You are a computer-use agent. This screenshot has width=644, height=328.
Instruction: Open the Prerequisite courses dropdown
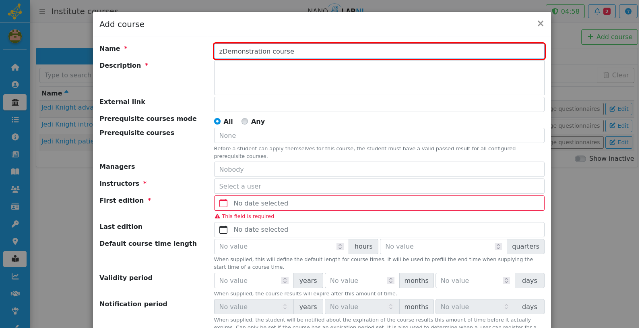[x=379, y=135]
